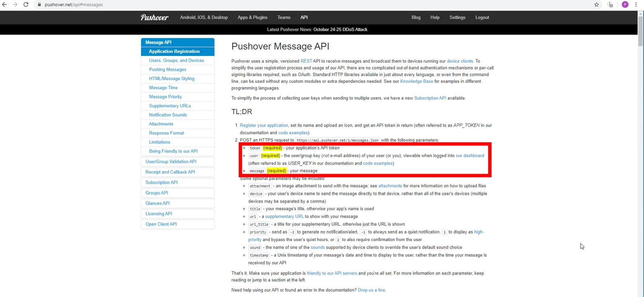
Task: Open the API tab in top navigation
Action: coord(304,17)
